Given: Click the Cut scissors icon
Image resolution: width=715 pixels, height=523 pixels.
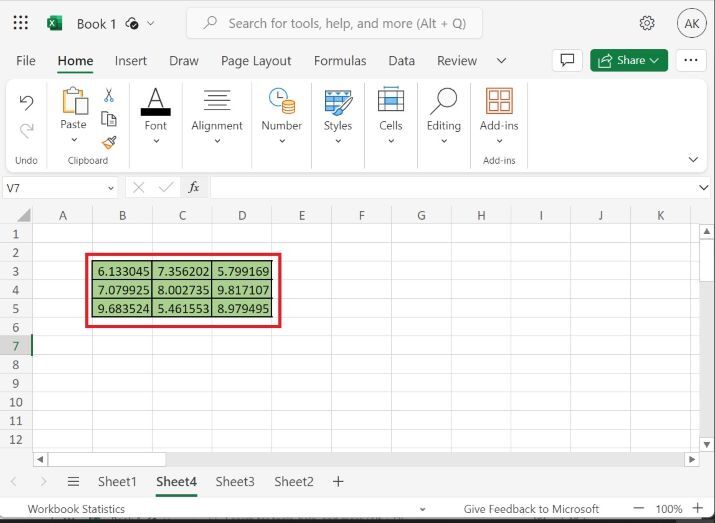Looking at the screenshot, I should (109, 95).
